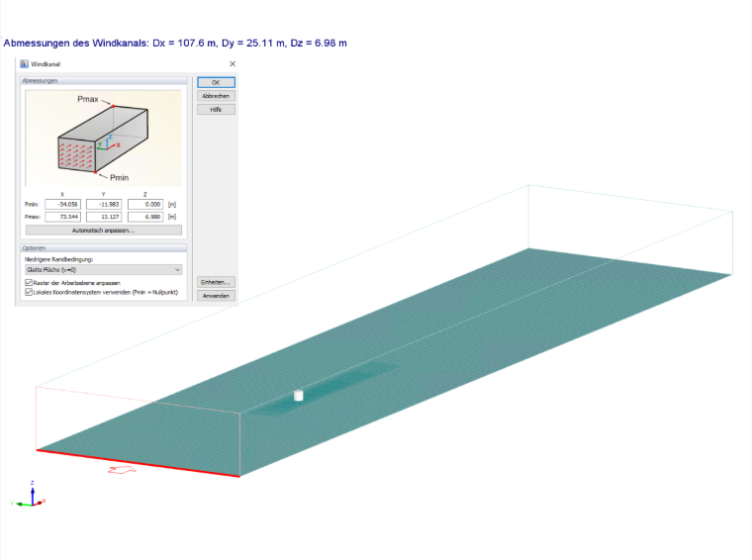Open the Einheiten... settings
This screenshot has width=752, height=560.
pyautogui.click(x=216, y=282)
